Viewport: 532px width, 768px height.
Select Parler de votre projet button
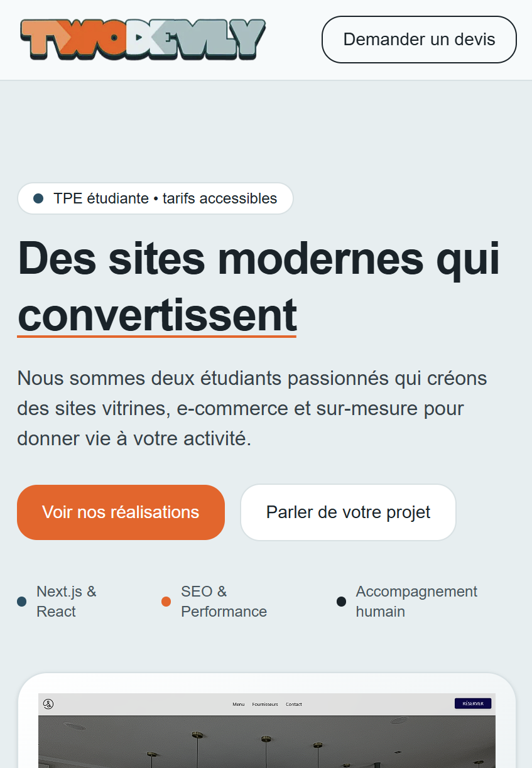pyautogui.click(x=348, y=512)
